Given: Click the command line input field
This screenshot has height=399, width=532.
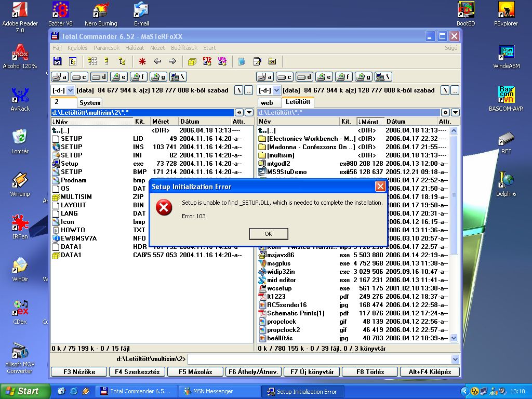Looking at the screenshot, I should pyautogui.click(x=320, y=360).
